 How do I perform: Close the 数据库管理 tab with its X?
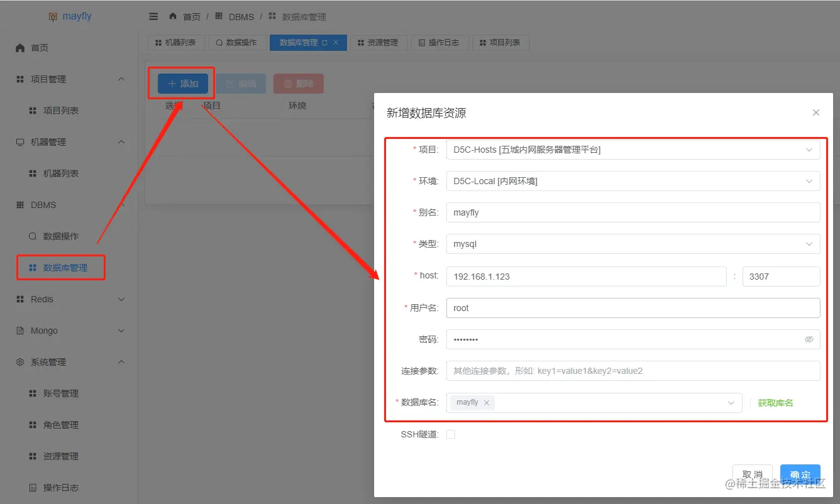(336, 43)
